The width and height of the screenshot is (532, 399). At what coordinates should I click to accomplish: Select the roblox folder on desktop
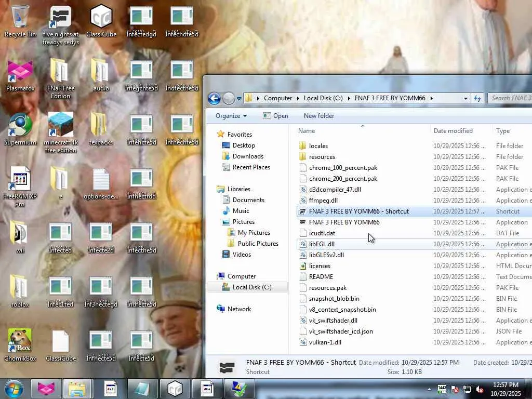click(20, 290)
